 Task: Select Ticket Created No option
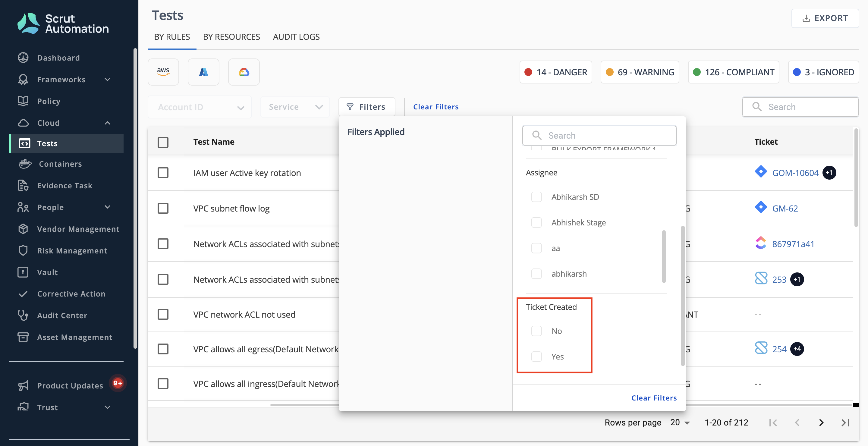536,331
